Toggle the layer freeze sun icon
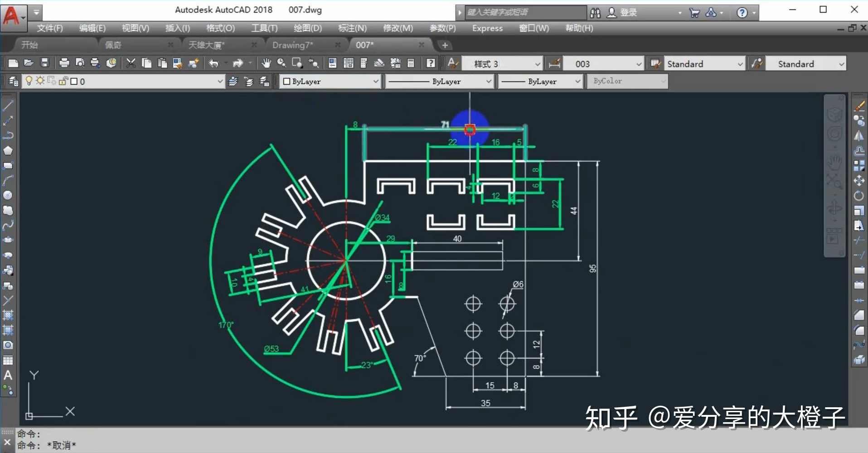The height and width of the screenshot is (453, 868). click(x=40, y=81)
